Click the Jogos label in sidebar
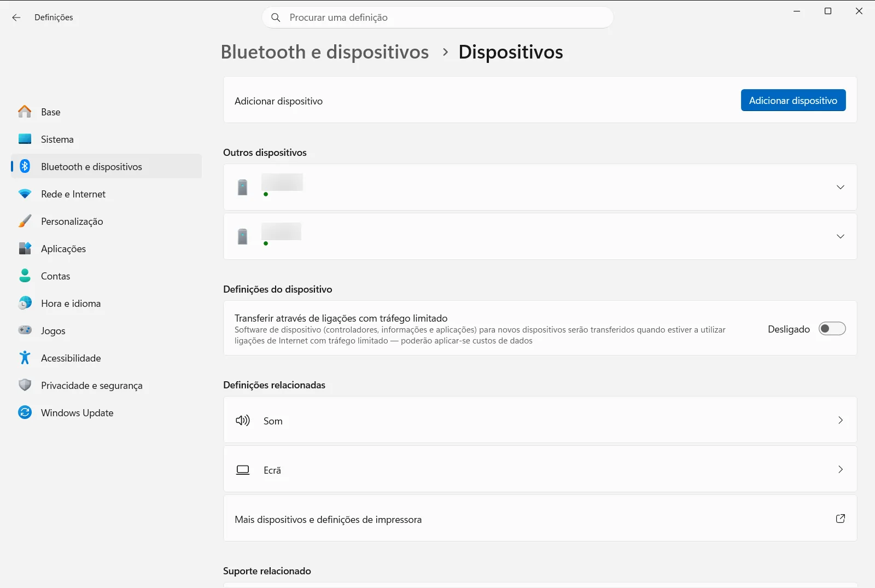Viewport: 875px width, 588px height. click(53, 331)
